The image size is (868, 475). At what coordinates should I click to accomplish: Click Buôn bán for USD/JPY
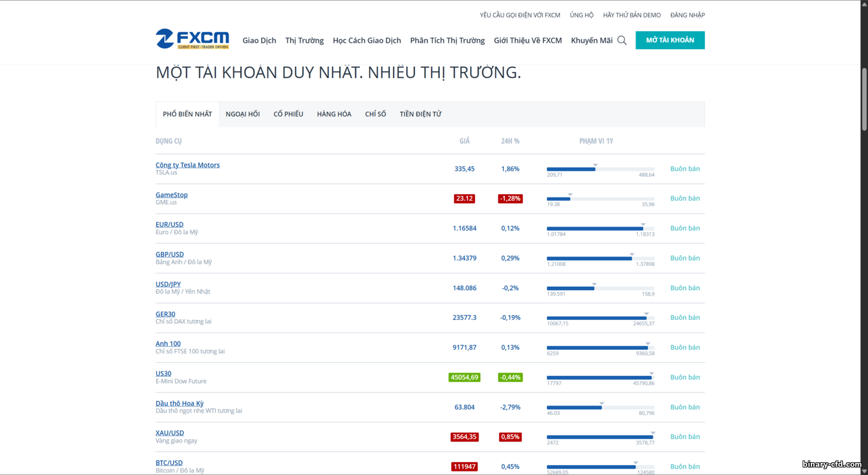click(685, 288)
